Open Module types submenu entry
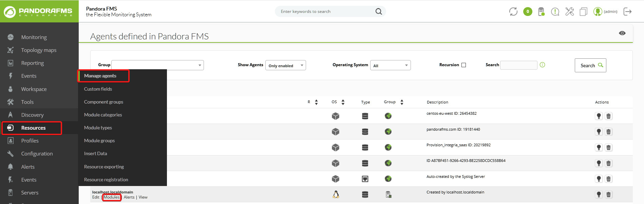Viewport: 644px width, 204px height. pyautogui.click(x=98, y=128)
